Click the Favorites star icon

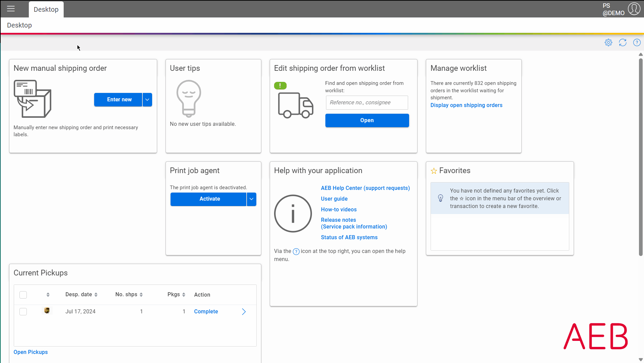click(x=434, y=171)
